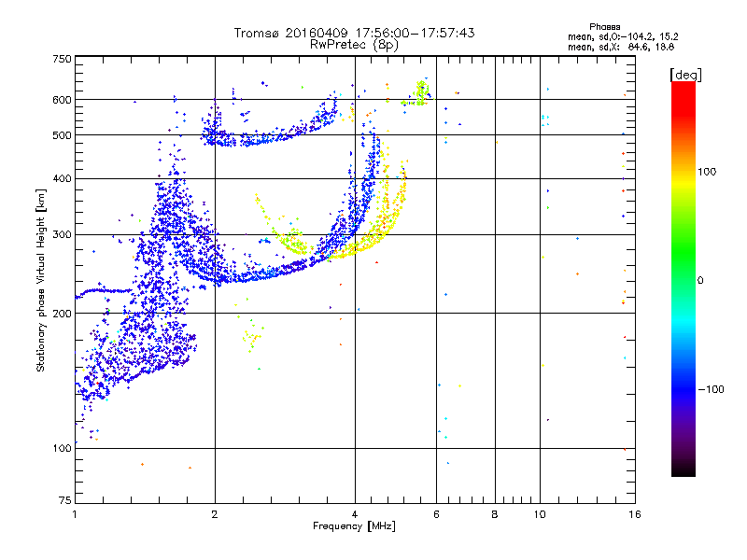
Task: Click the '[deg]' colorbar unit label
Action: [x=685, y=75]
